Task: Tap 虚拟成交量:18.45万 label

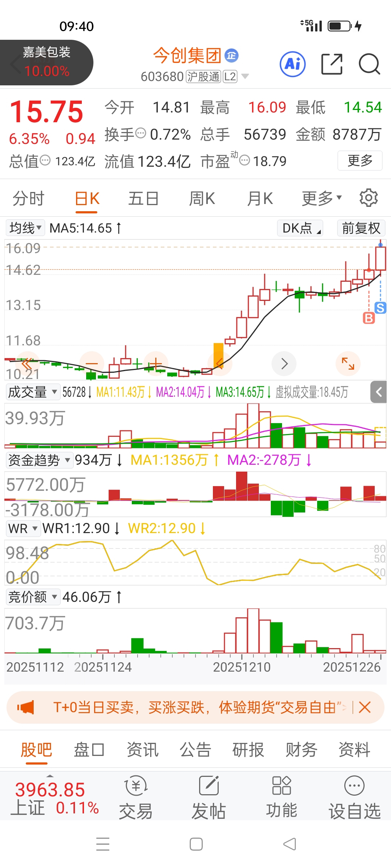Action: 312,392
